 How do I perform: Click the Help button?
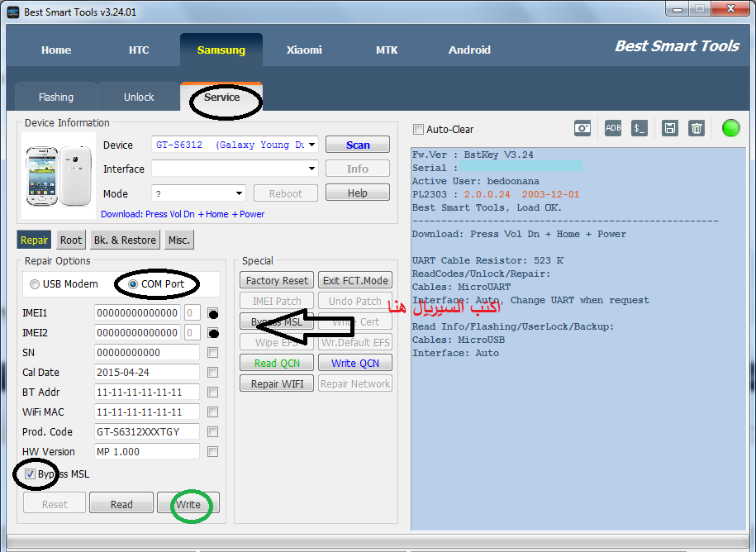[358, 193]
